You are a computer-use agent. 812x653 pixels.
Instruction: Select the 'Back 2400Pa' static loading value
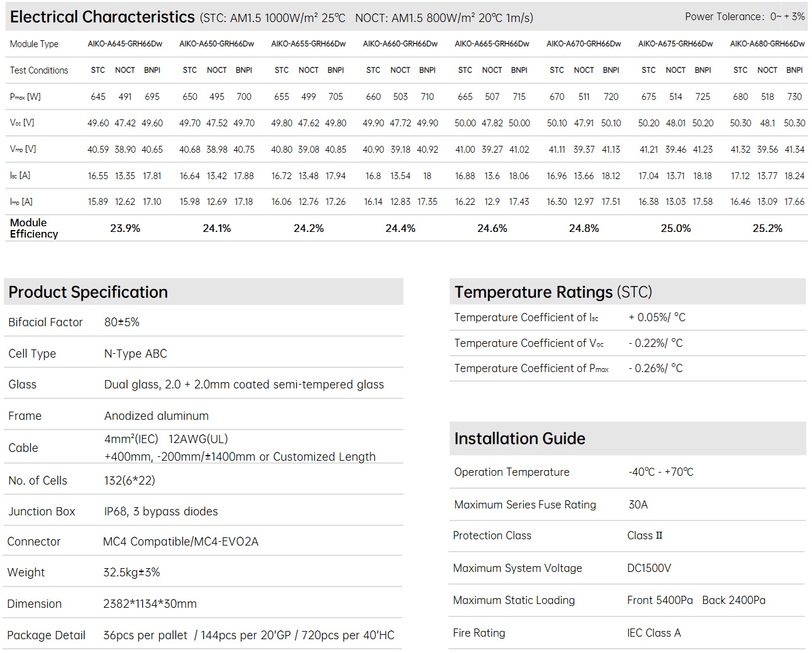(734, 600)
